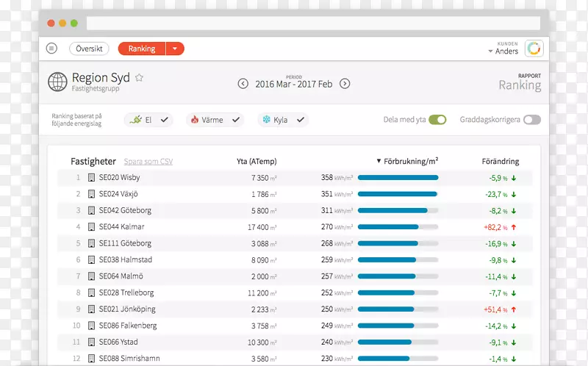Open the Anders customer dropdown
The width and height of the screenshot is (588, 366).
click(x=503, y=51)
